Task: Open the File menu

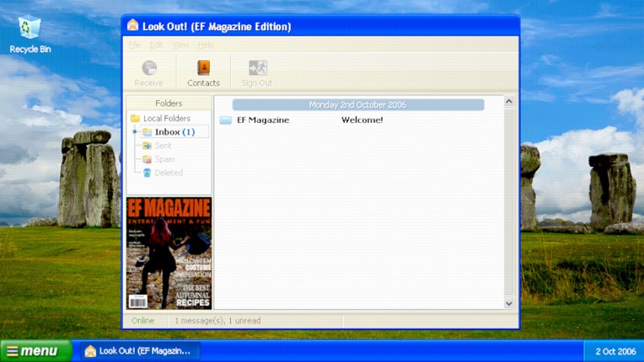Action: click(135, 45)
